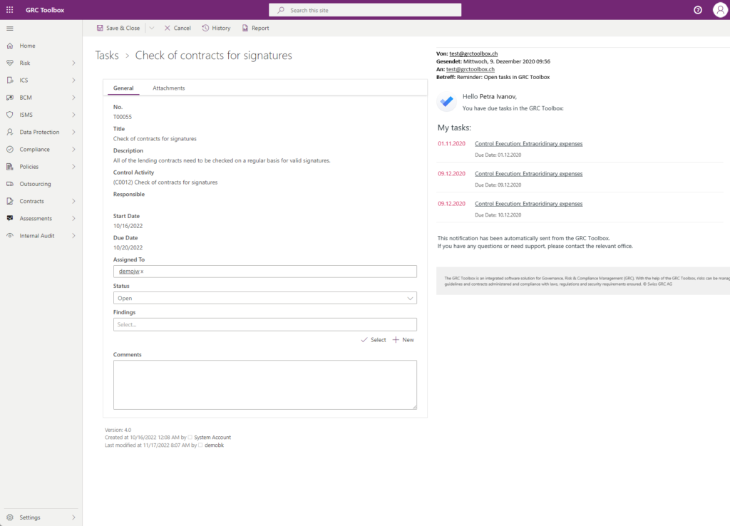
Task: Click the search magnifier icon
Action: click(281, 10)
